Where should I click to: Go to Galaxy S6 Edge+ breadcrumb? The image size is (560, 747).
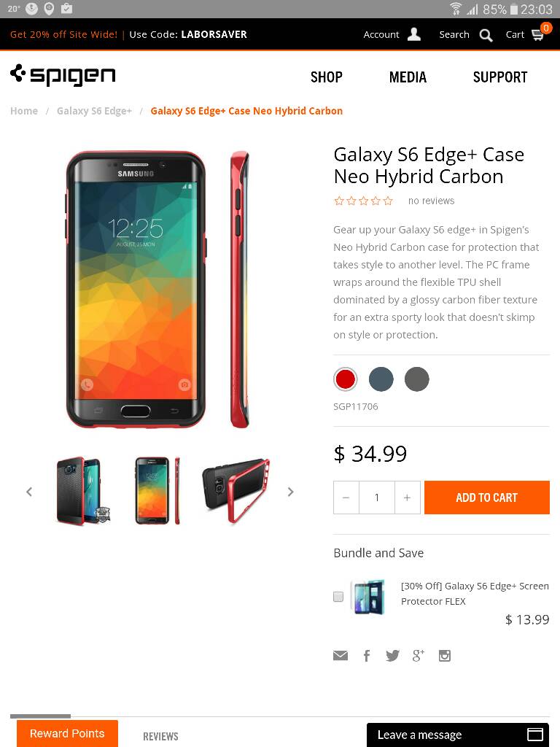(94, 111)
